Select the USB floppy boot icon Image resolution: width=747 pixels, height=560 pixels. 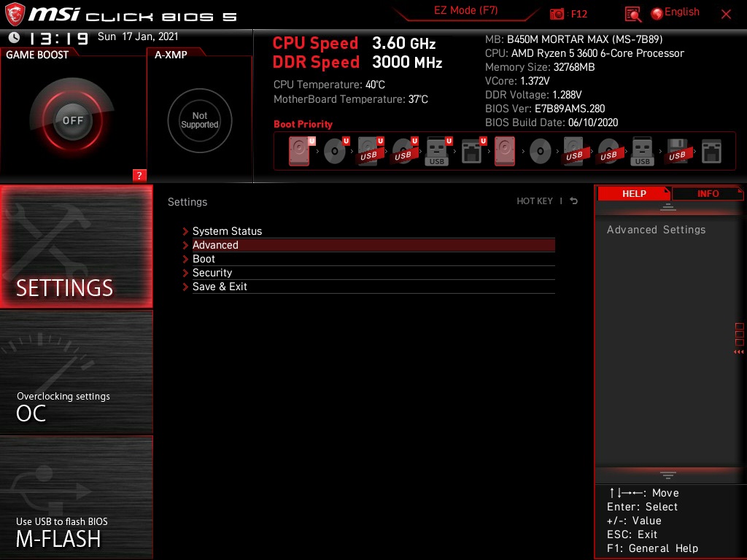pos(678,152)
